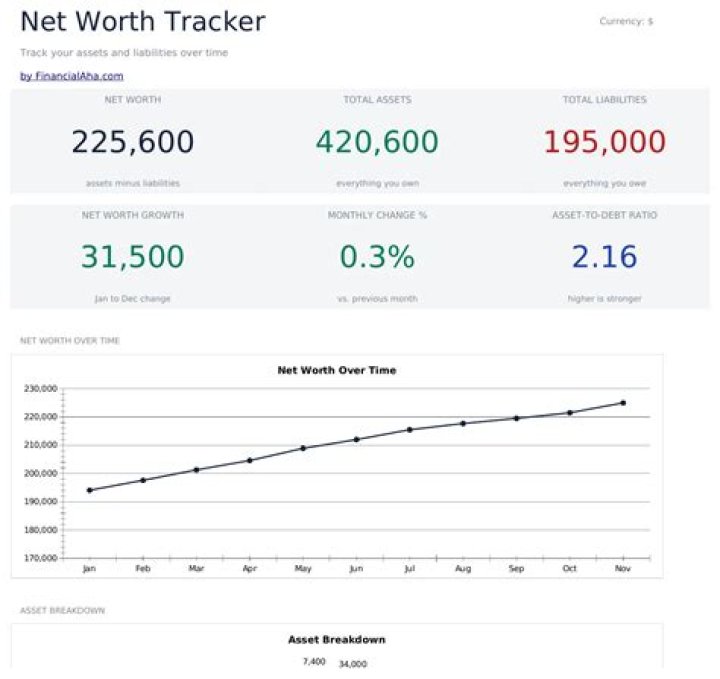
Task: Click the 'Jan to Dec change' caption
Action: click(132, 299)
